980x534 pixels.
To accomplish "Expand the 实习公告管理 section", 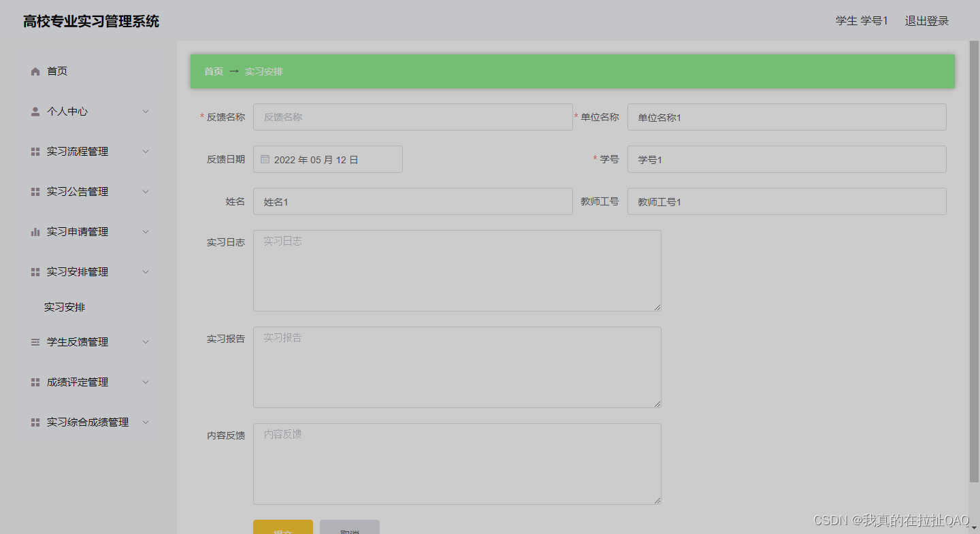I will [145, 191].
